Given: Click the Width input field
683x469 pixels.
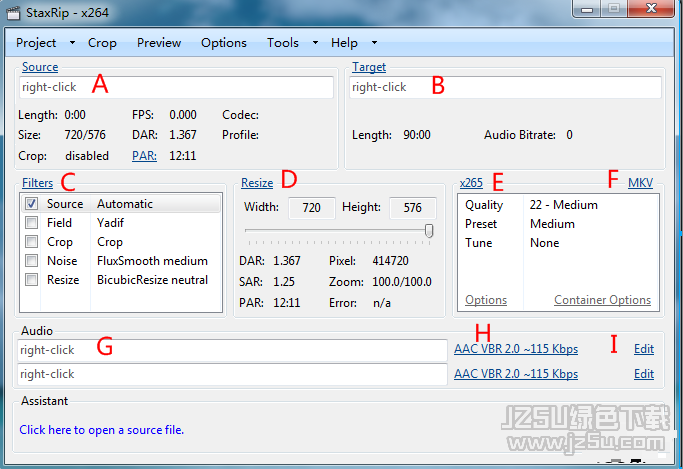Looking at the screenshot, I should pyautogui.click(x=312, y=208).
